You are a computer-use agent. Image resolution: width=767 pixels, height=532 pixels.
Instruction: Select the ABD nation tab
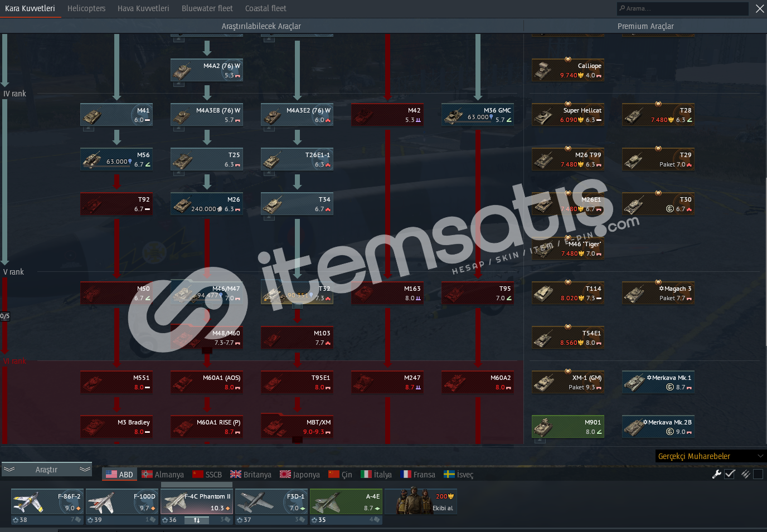click(119, 474)
